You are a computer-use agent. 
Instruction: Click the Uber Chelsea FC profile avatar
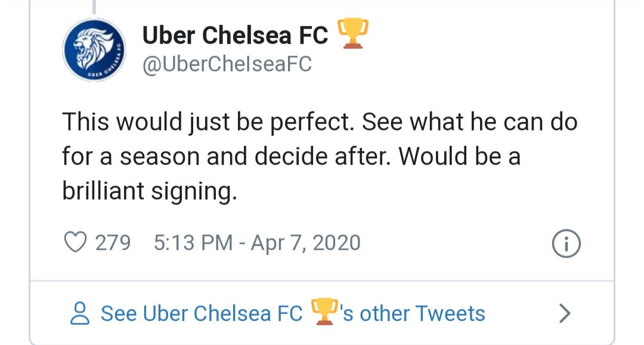coord(95,50)
